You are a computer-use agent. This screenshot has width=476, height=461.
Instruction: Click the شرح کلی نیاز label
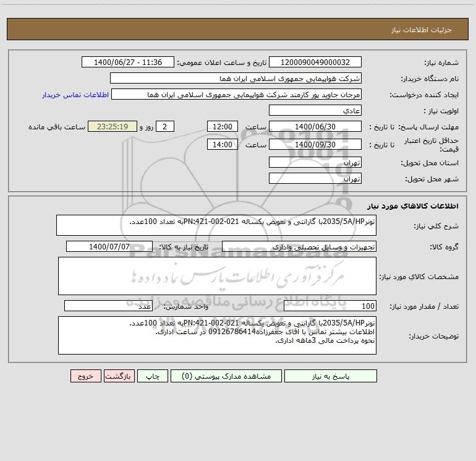(436, 226)
